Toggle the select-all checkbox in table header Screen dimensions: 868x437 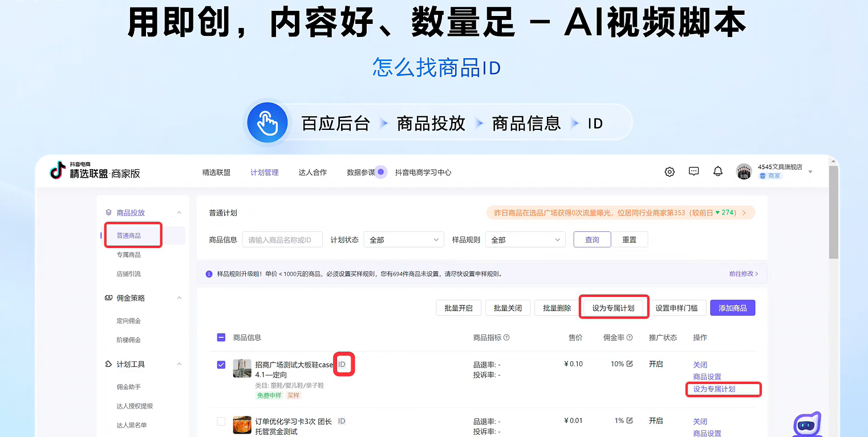pos(221,337)
